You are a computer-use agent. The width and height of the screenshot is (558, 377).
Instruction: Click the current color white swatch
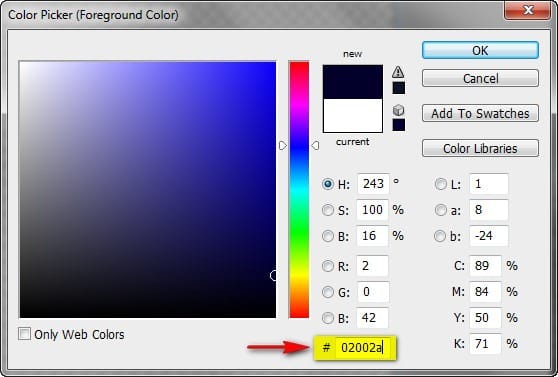point(353,115)
